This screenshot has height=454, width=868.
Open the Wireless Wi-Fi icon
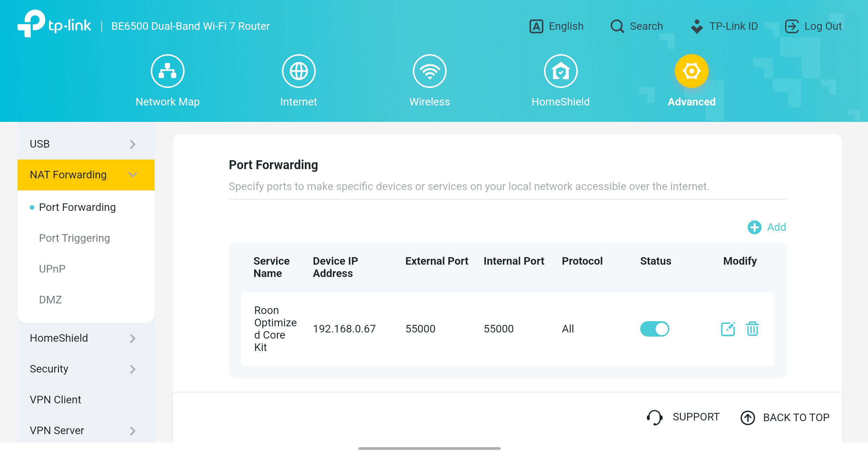point(430,71)
